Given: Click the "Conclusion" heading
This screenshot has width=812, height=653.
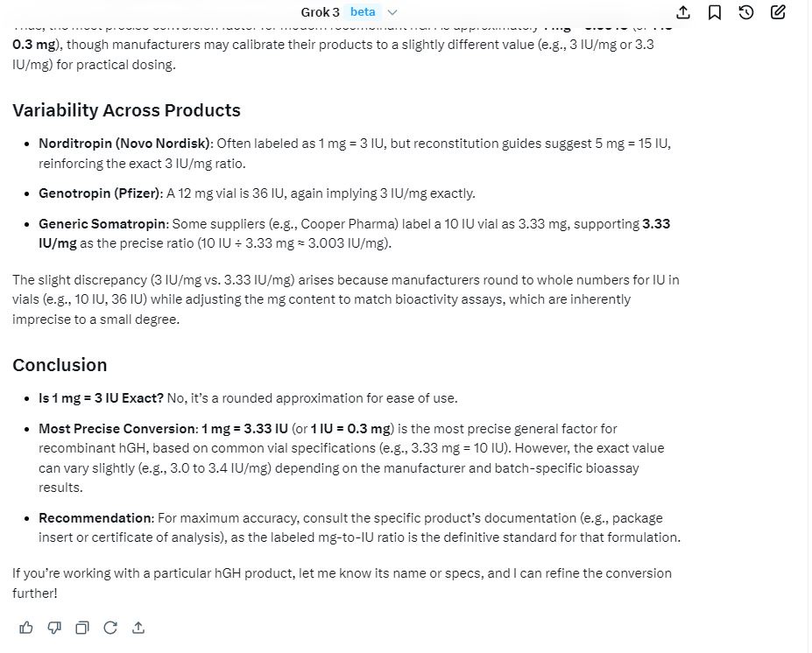Looking at the screenshot, I should pyautogui.click(x=60, y=365).
